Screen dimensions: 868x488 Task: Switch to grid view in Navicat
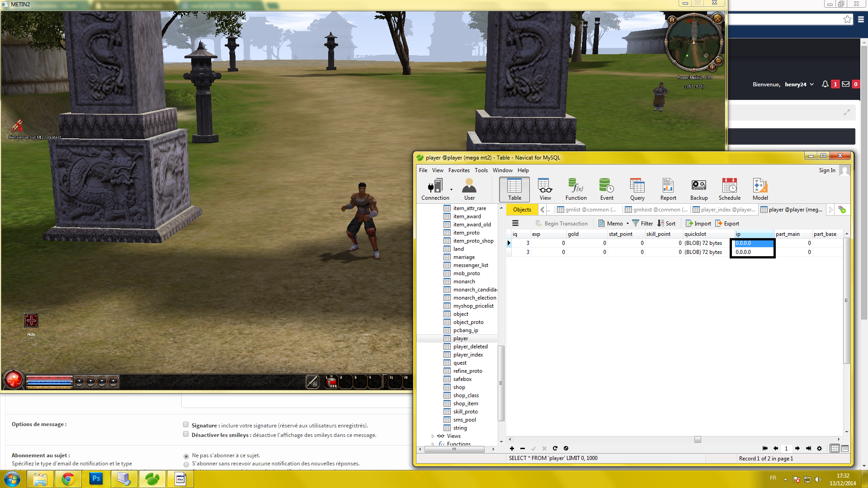pyautogui.click(x=835, y=448)
